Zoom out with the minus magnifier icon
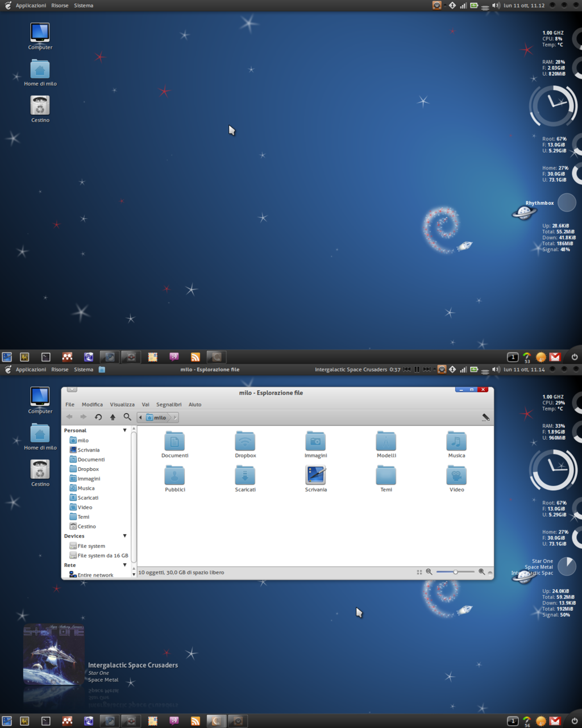This screenshot has width=582, height=728. point(429,572)
